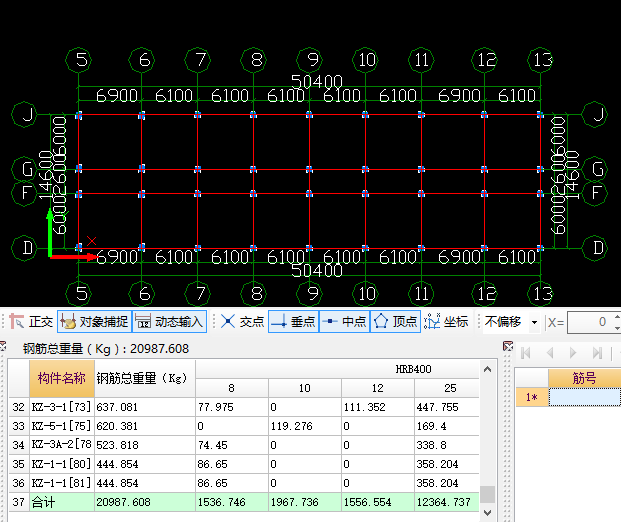Click the diameter 8 column header
Viewport: 621px width, 522px height.
point(232,388)
